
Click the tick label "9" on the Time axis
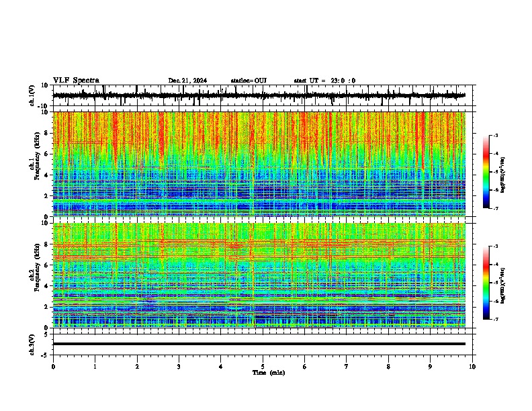pos(430,367)
